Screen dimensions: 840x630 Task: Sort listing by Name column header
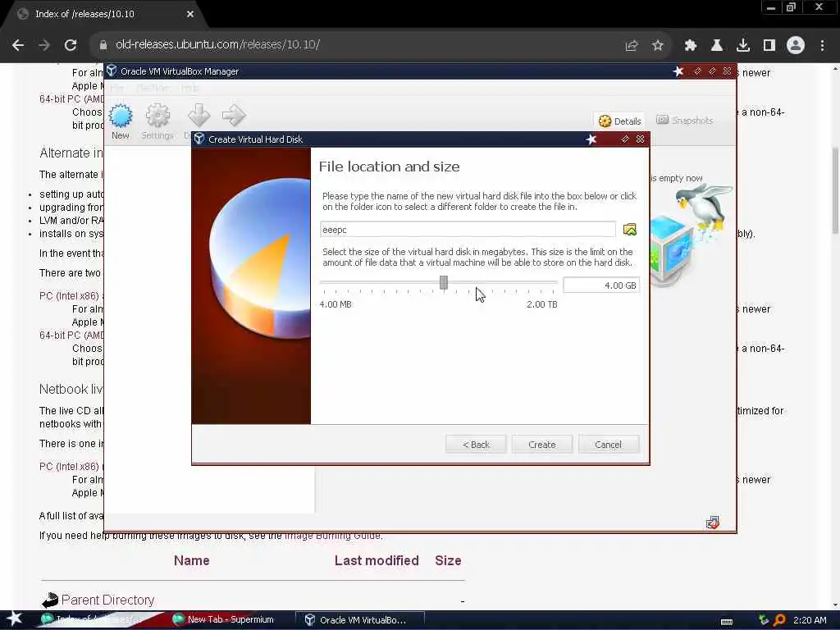pyautogui.click(x=192, y=561)
